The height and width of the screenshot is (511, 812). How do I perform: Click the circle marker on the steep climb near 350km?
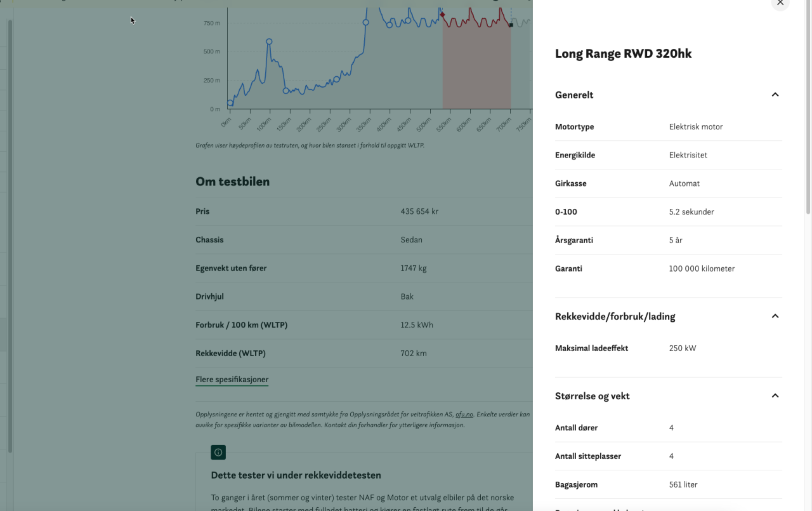click(x=365, y=23)
